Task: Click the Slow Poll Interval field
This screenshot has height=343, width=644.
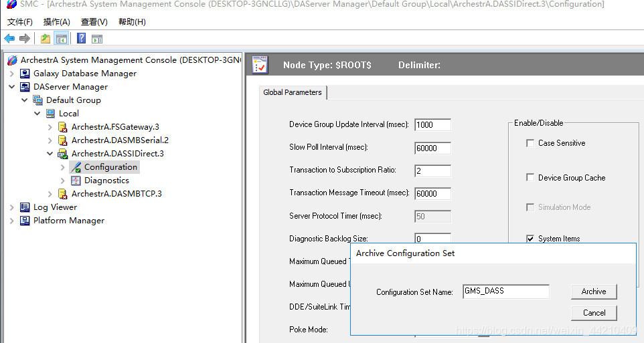Action: [x=433, y=148]
